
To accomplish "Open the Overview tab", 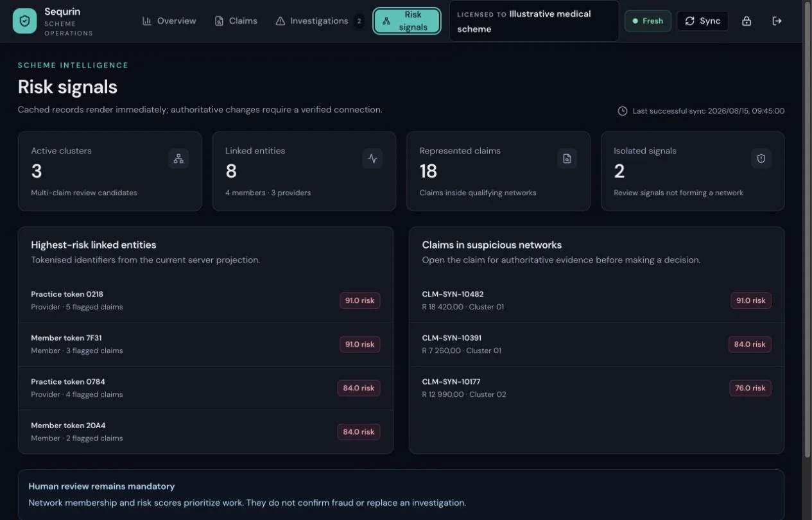I will [x=169, y=21].
